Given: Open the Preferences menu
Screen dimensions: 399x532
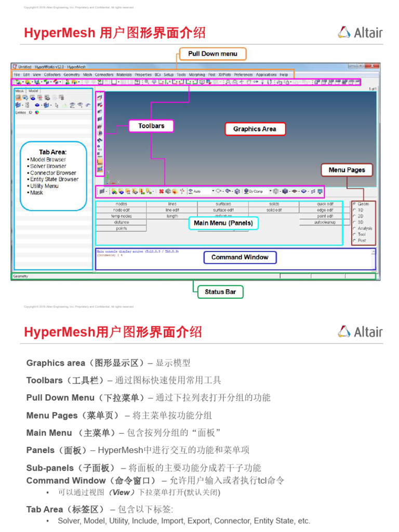Looking at the screenshot, I should (243, 75).
